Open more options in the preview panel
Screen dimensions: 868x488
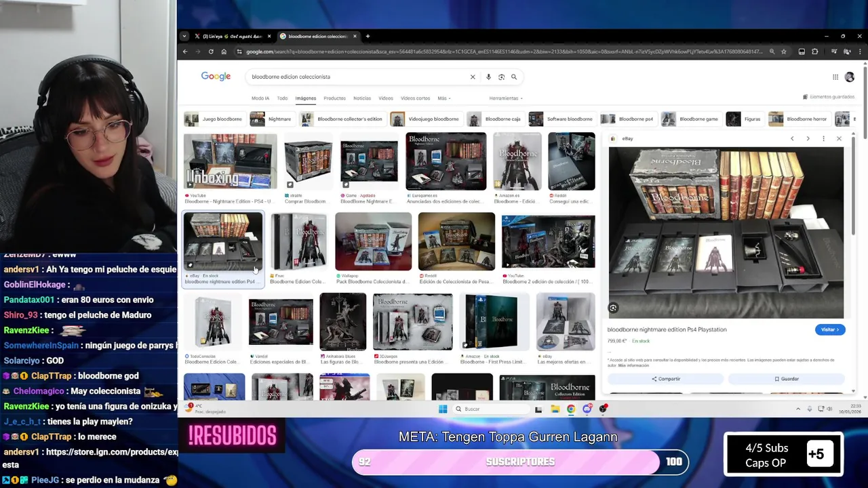(823, 138)
